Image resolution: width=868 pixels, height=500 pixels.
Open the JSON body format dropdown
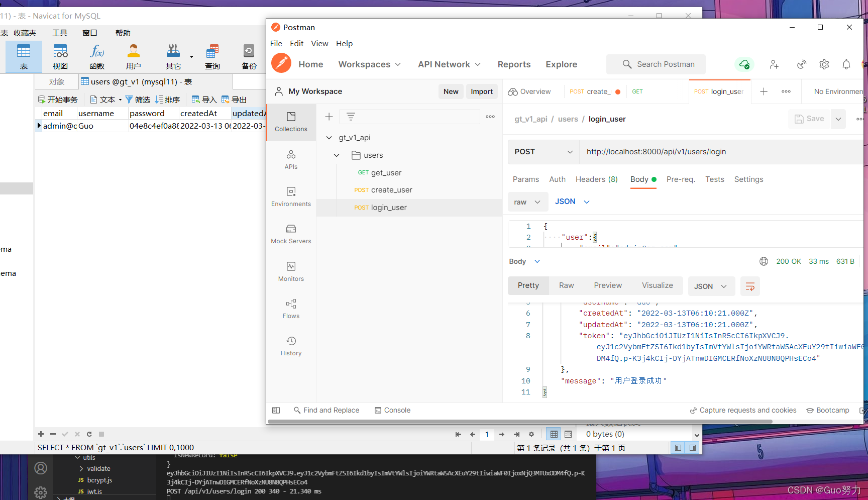[x=572, y=202]
